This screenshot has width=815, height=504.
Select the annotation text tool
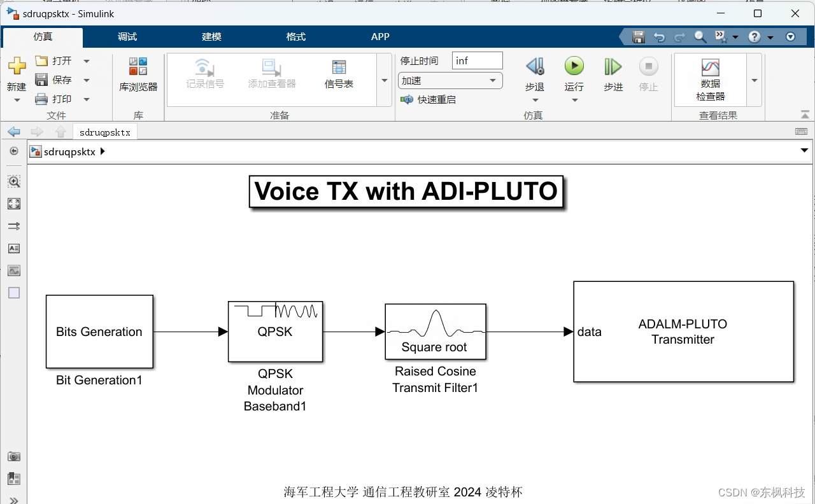coord(14,248)
